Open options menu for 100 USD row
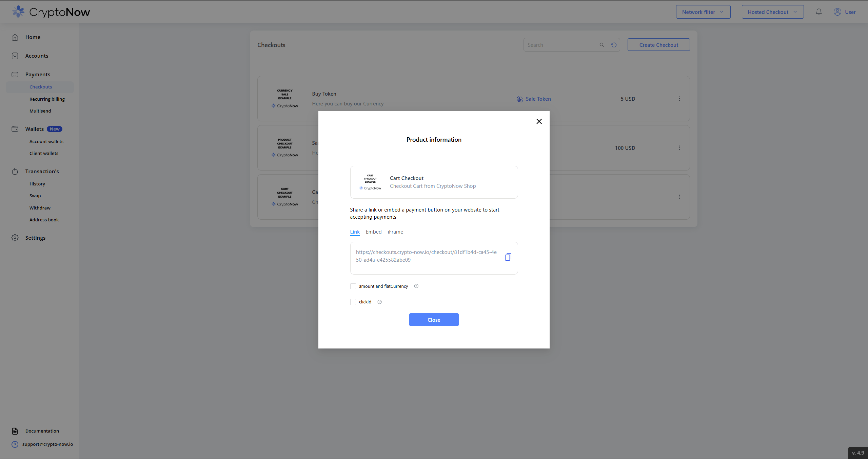The image size is (868, 459). 679,148
